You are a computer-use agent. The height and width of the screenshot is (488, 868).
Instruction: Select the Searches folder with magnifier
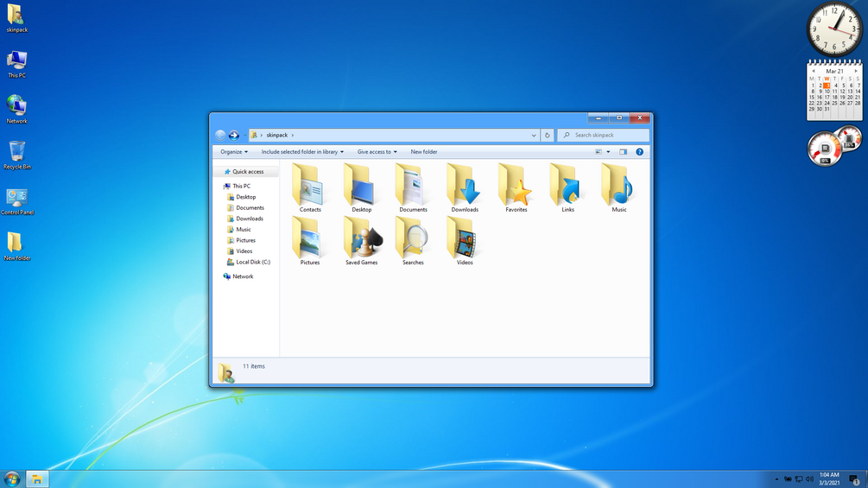pyautogui.click(x=413, y=241)
